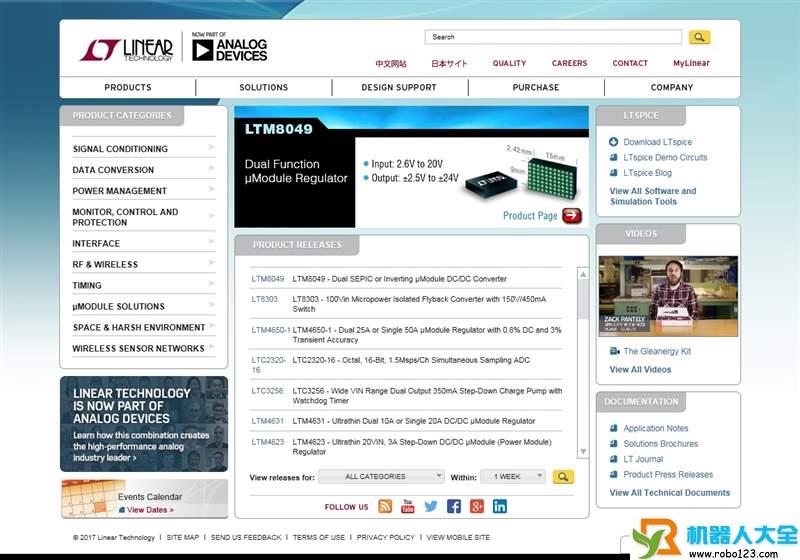The width and height of the screenshot is (800, 560).
Task: Expand Power Management category arrow
Action: click(212, 189)
